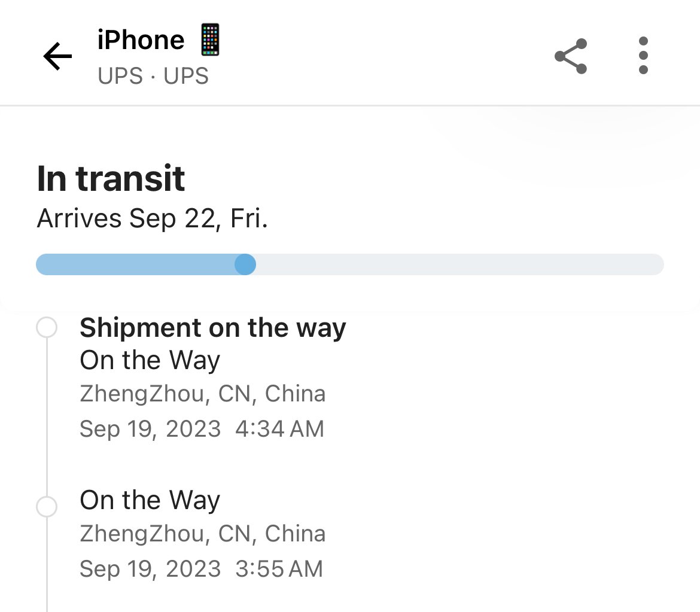Open the Shipment on the way entry
The image size is (700, 612).
pyautogui.click(x=213, y=328)
